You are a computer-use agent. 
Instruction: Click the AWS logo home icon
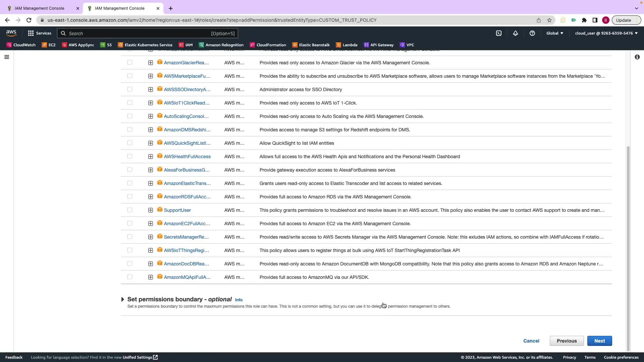pos(11,33)
